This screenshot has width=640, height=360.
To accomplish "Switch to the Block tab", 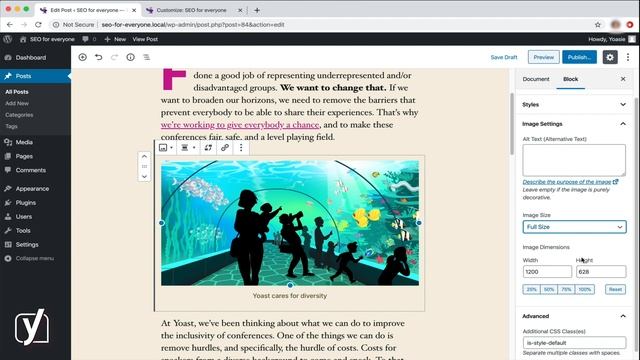I will [x=570, y=79].
